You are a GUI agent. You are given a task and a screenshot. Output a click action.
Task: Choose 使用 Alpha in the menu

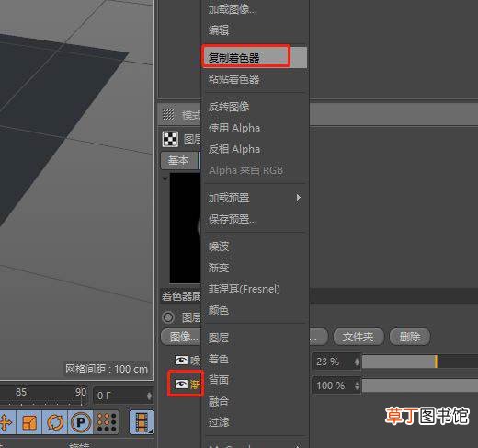234,128
